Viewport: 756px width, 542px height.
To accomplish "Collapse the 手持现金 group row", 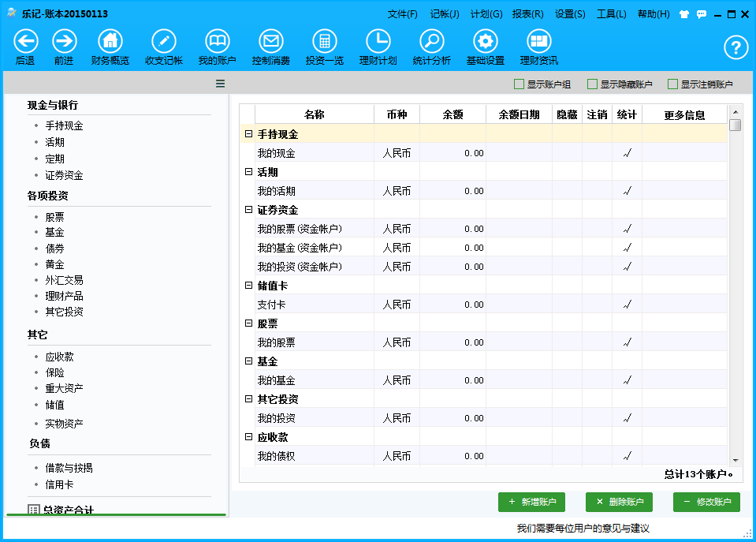I will 248,134.
